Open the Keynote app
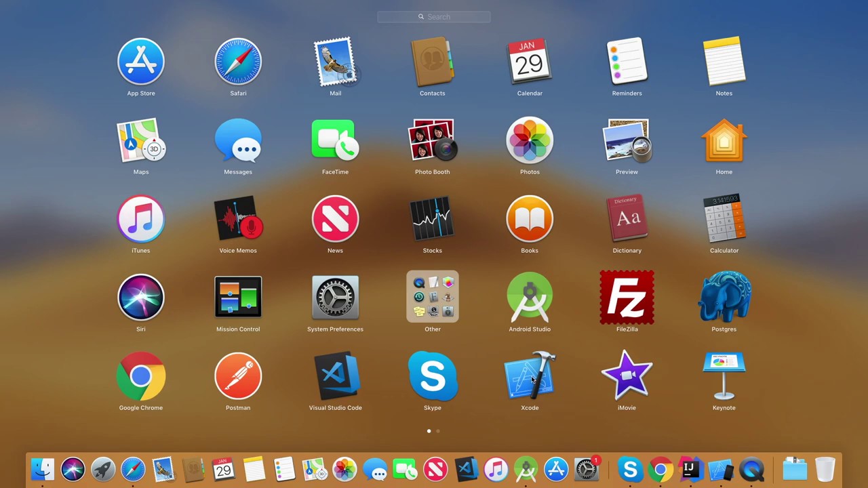This screenshot has height=488, width=868. tap(724, 377)
